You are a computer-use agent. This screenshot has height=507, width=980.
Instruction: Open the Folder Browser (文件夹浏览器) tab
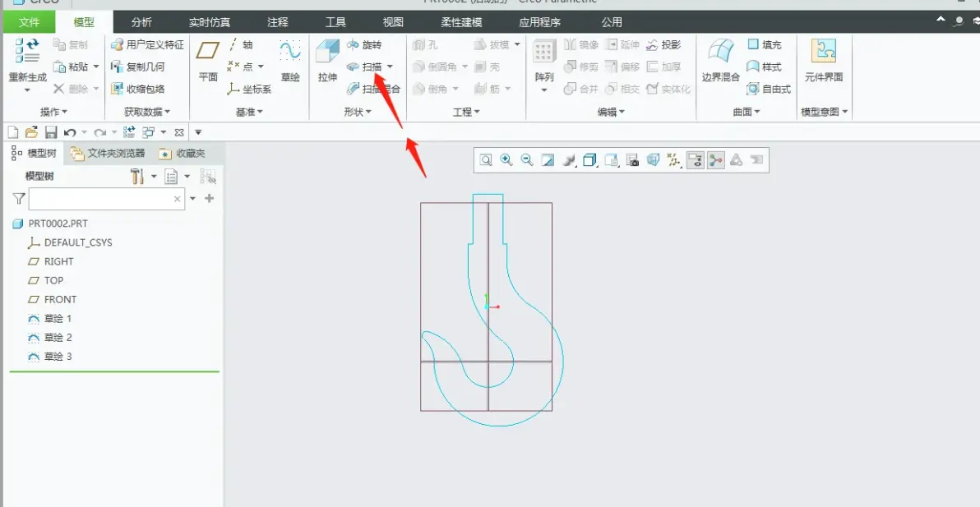pos(109,153)
